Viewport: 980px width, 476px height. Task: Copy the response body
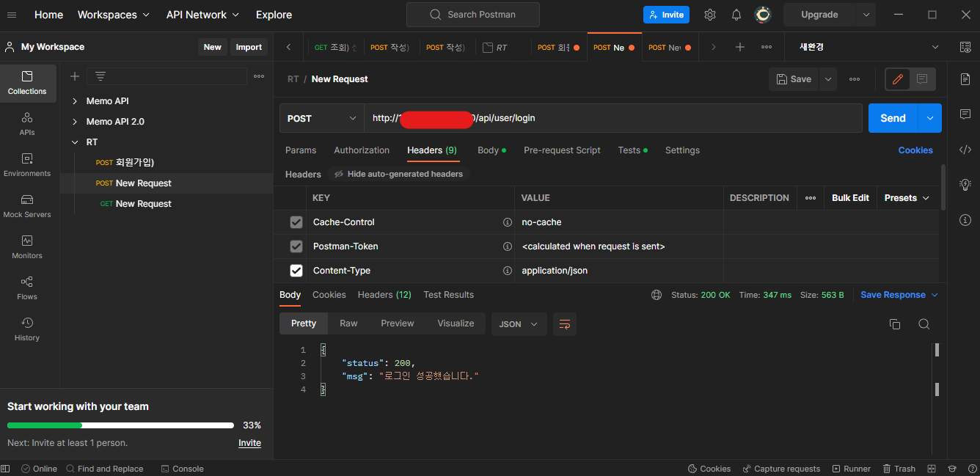tap(895, 324)
